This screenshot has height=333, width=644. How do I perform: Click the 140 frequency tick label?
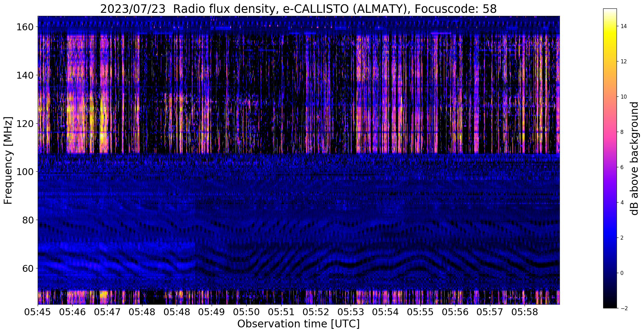(25, 76)
